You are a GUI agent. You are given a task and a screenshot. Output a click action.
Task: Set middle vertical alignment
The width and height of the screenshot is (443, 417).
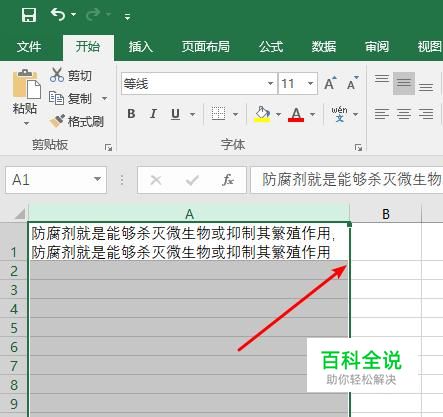(x=404, y=83)
